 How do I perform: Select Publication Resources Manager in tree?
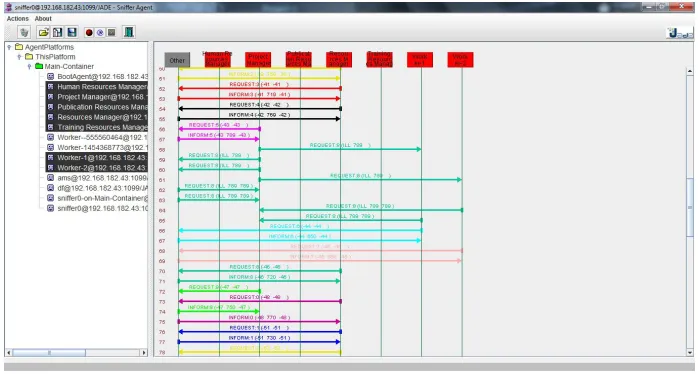pos(97,107)
